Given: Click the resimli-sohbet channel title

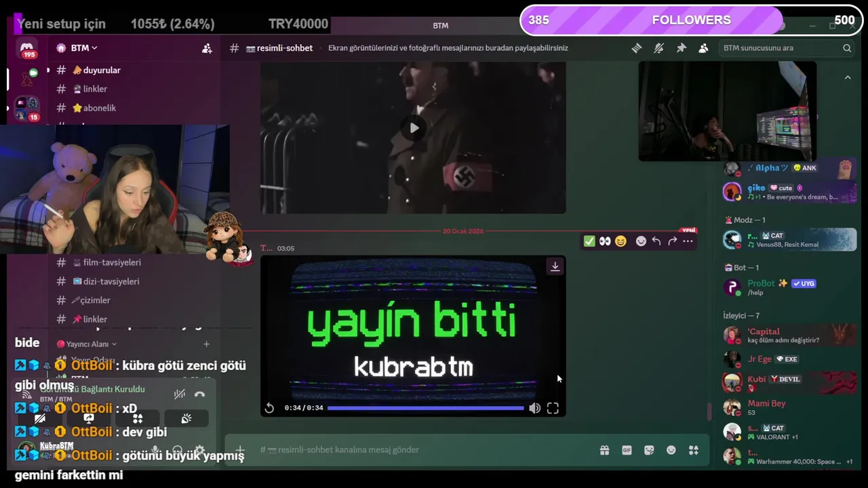Looking at the screenshot, I should [279, 48].
